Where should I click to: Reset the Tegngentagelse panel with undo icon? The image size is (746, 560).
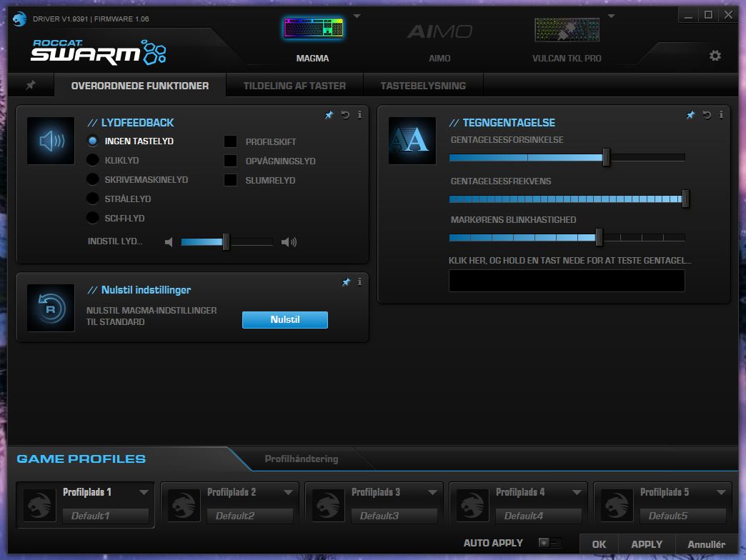(x=707, y=114)
